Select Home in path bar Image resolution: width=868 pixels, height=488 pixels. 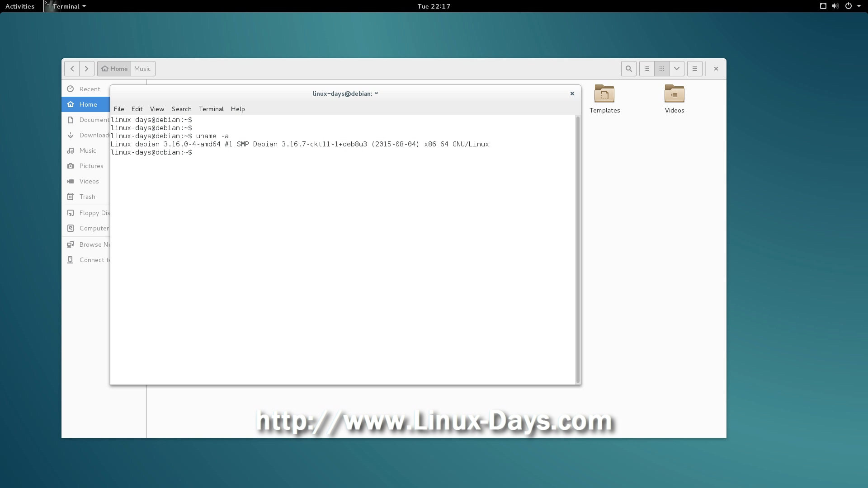click(114, 69)
